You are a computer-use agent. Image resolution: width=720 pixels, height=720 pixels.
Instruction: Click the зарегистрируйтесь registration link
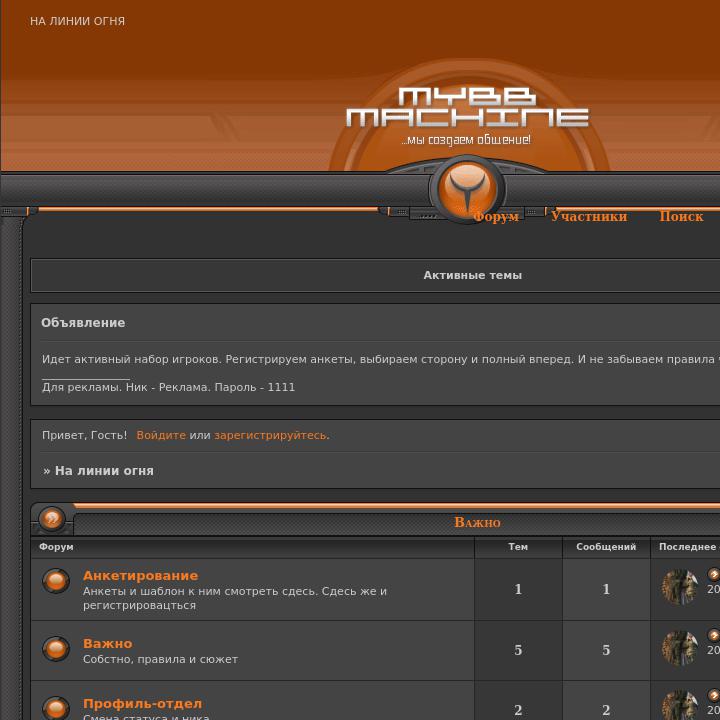[x=272, y=435]
